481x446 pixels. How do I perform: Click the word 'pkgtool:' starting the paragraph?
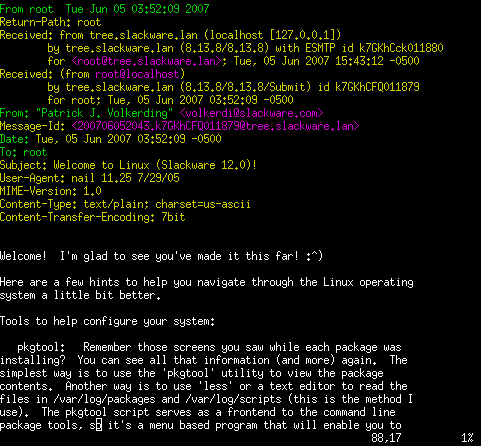click(41, 348)
